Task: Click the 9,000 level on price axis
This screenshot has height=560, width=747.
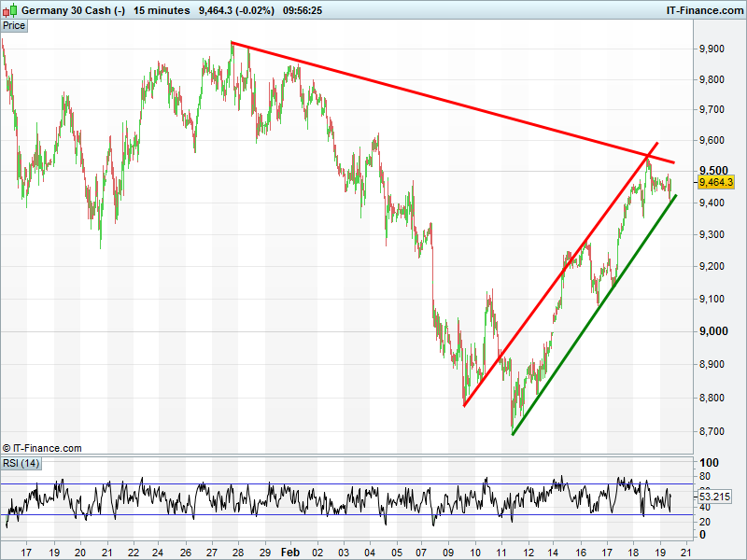Action: (713, 331)
